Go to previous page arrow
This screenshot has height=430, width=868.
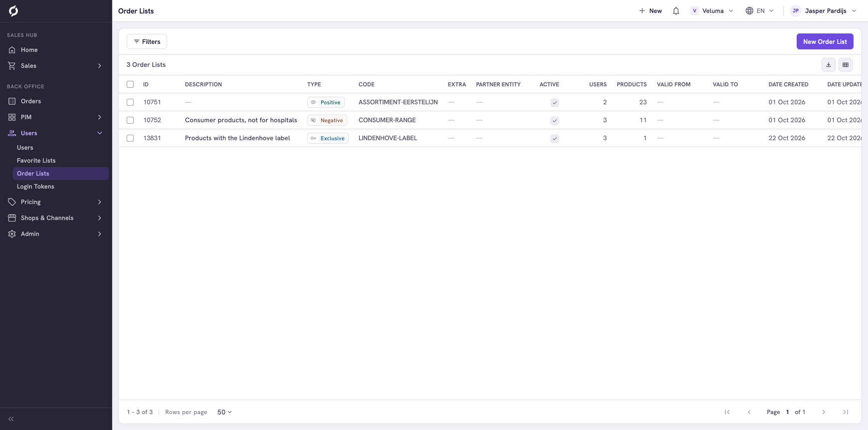point(749,412)
